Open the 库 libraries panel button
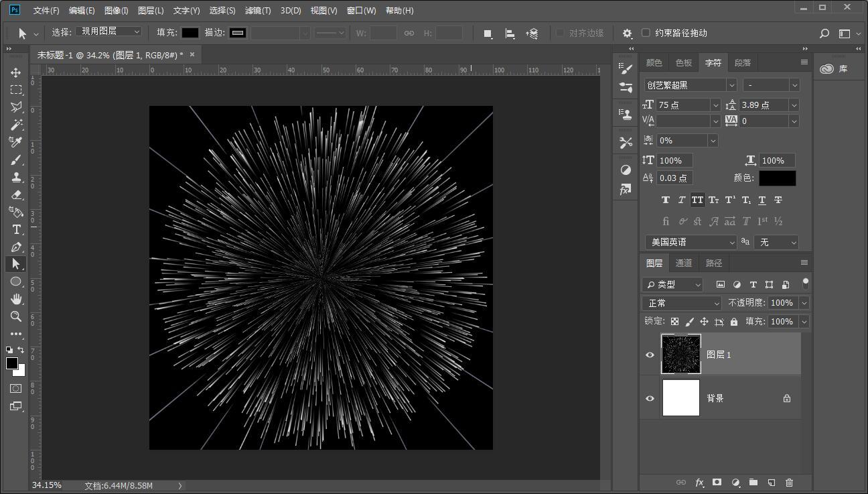Viewport: 868px width, 494px height. tap(835, 68)
